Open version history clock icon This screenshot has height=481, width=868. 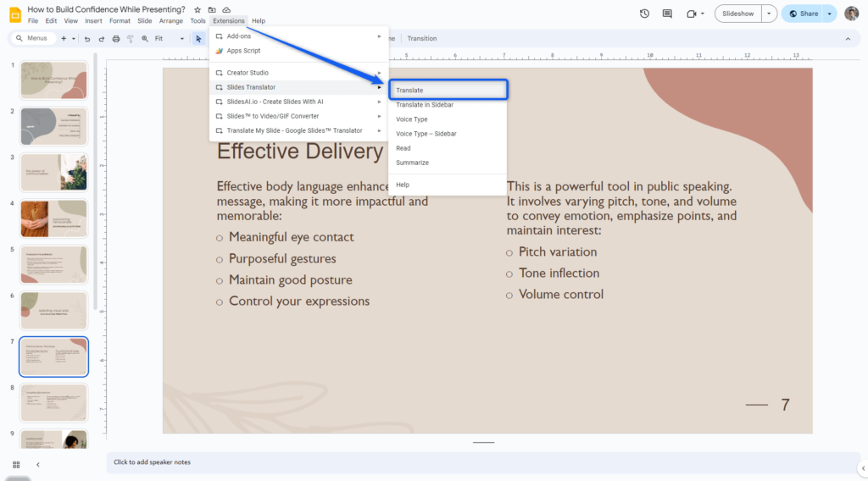pyautogui.click(x=644, y=14)
